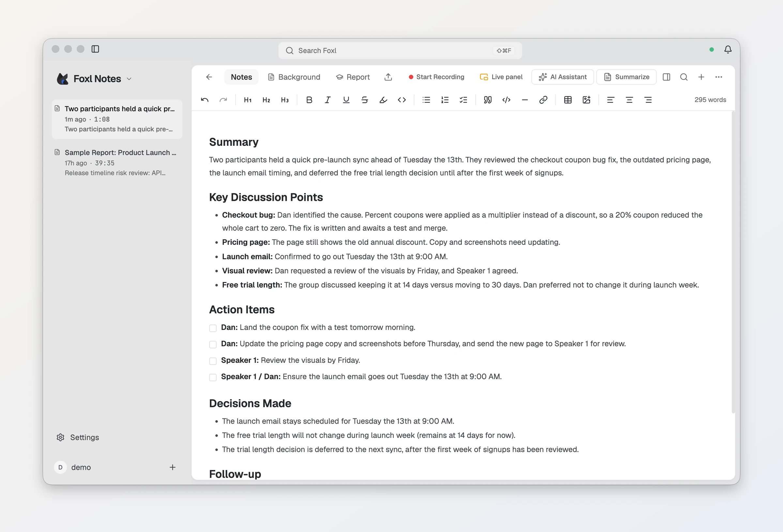Check 'Ensure the launch email goes out' item
The height and width of the screenshot is (532, 783).
[x=213, y=377]
